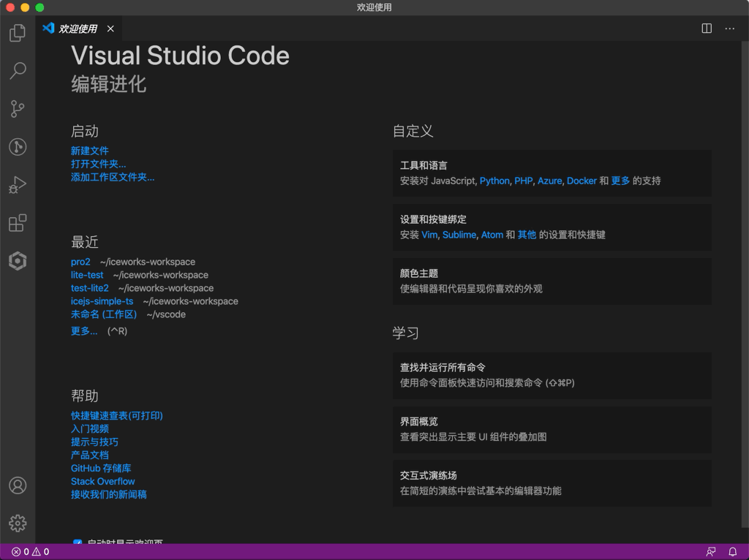Screen dimensions: 749x560
Task: Click the 新建文件 link
Action: click(x=88, y=151)
